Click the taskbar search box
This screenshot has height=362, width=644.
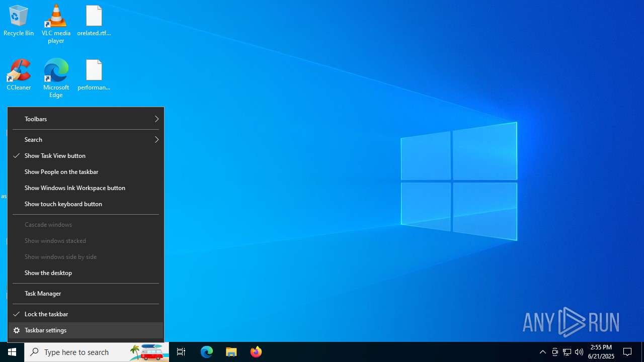[x=97, y=352]
